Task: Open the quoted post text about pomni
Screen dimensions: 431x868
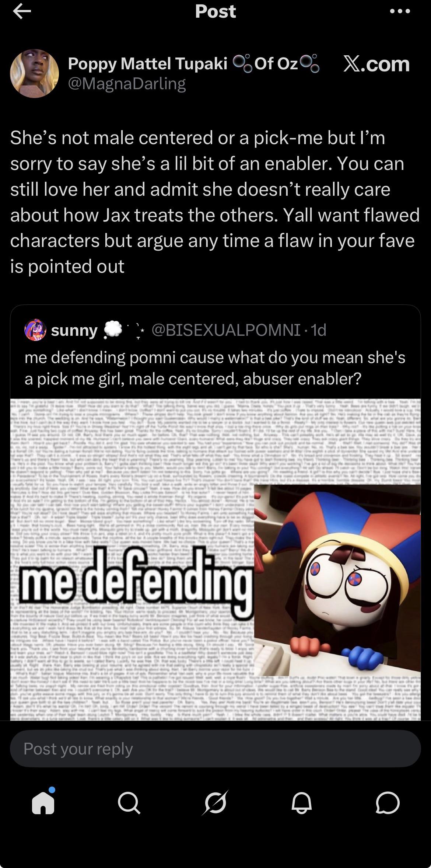Action: click(x=215, y=368)
